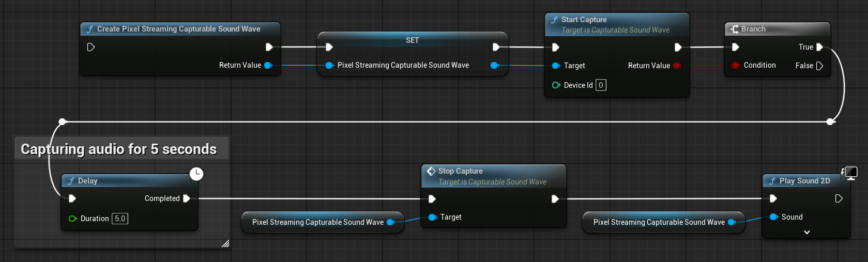Click the Branch True execution output pin

coord(819,47)
